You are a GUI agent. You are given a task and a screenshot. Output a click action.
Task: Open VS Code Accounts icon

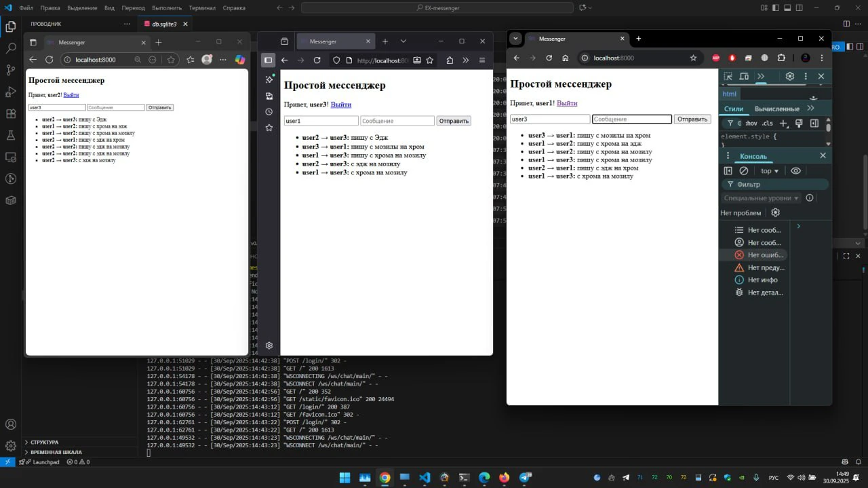point(11,424)
